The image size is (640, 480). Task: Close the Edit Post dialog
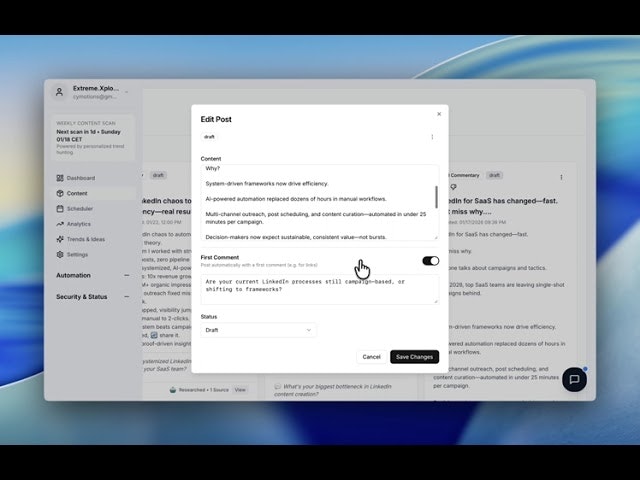point(439,114)
